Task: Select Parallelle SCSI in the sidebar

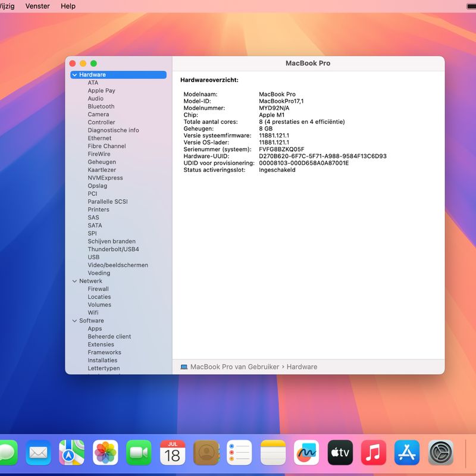Action: point(108,201)
